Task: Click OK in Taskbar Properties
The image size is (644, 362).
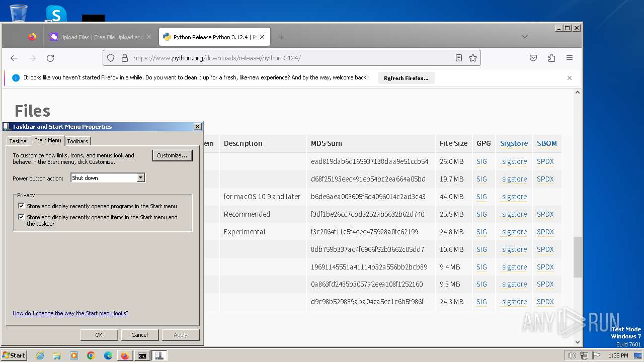Action: click(x=99, y=335)
